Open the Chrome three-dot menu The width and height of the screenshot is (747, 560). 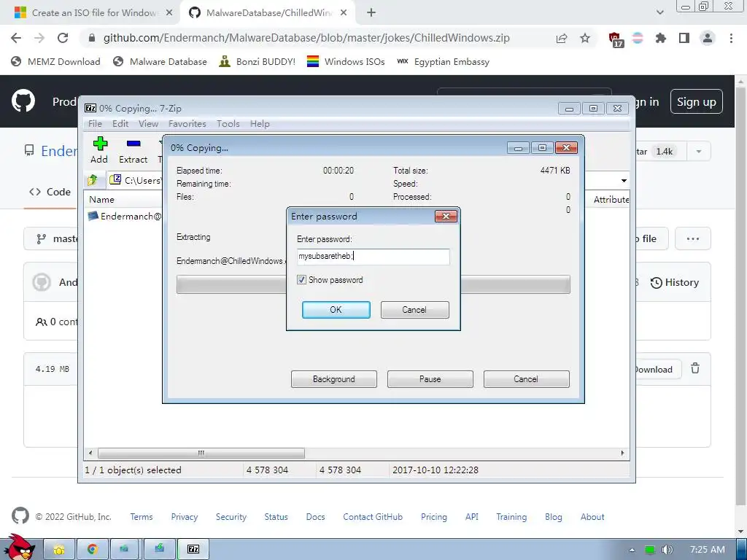tap(731, 38)
